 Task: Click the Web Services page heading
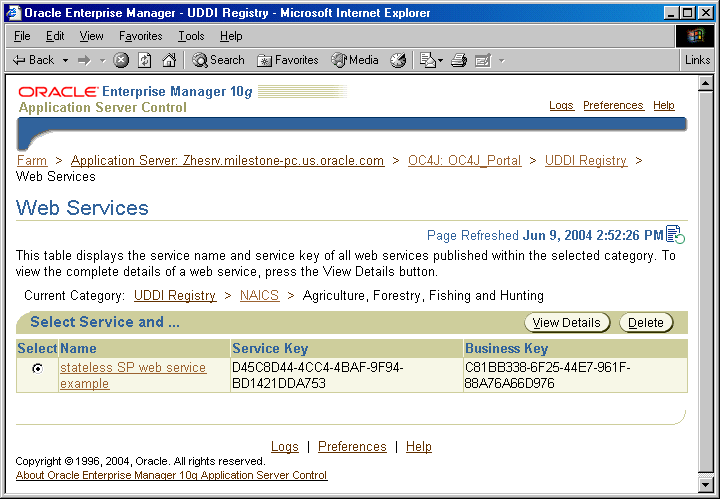click(x=82, y=208)
